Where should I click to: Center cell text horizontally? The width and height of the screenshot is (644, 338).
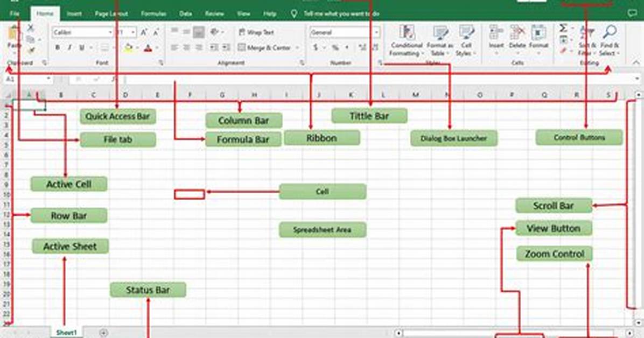pos(186,48)
